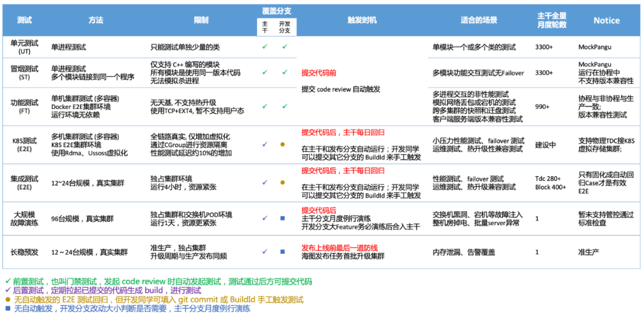Click the 主干全量月度轮数 column header
Screen dimensions: 644x315
pyautogui.click(x=552, y=20)
